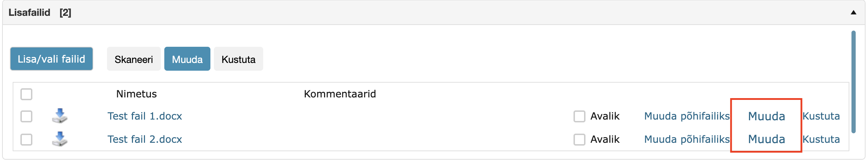This screenshot has height=160, width=868.
Task: Click Muuda põhifailiks for Test fail 1.docx
Action: 687,116
